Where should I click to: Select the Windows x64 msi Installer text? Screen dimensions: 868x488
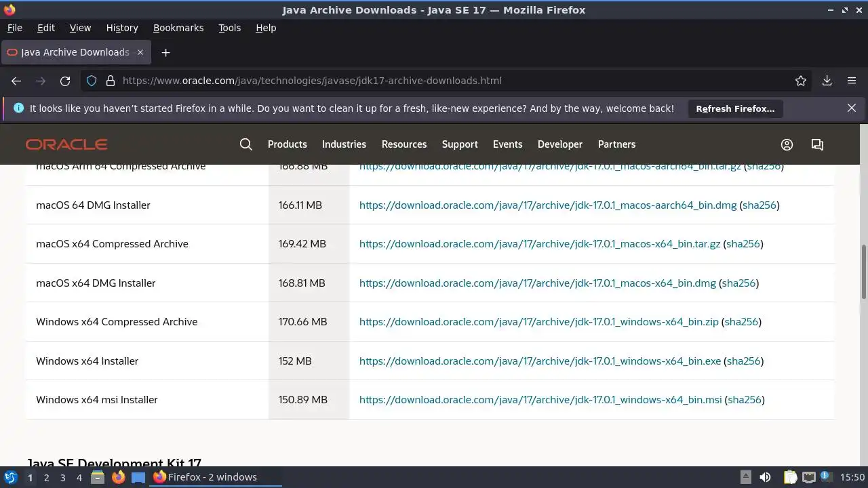(97, 400)
